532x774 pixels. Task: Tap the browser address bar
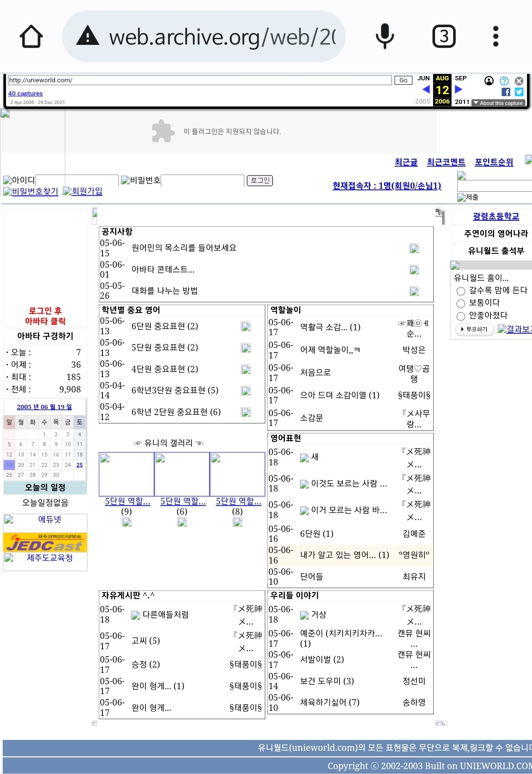pos(204,36)
